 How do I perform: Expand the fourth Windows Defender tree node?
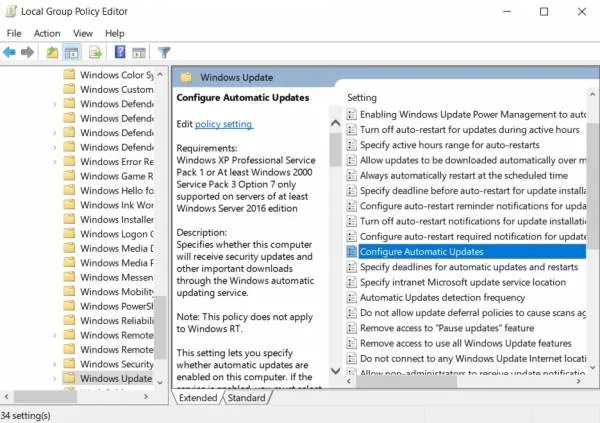tap(55, 147)
